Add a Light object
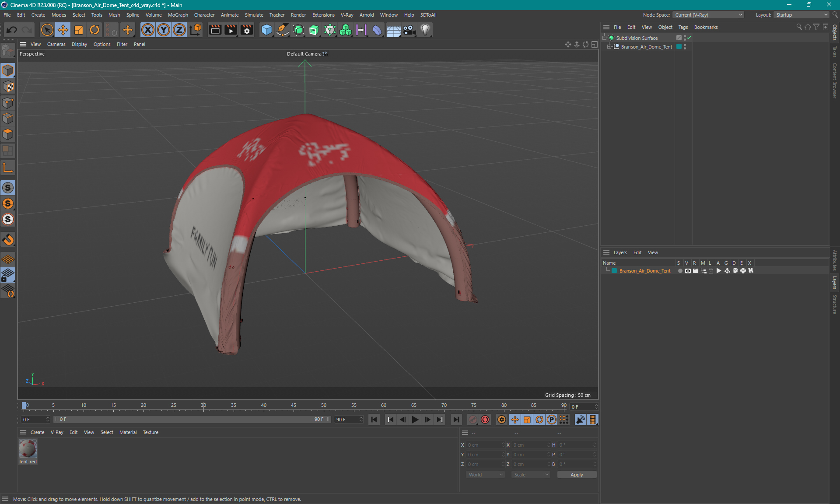Screen dimensions: 840x504 coord(425,30)
